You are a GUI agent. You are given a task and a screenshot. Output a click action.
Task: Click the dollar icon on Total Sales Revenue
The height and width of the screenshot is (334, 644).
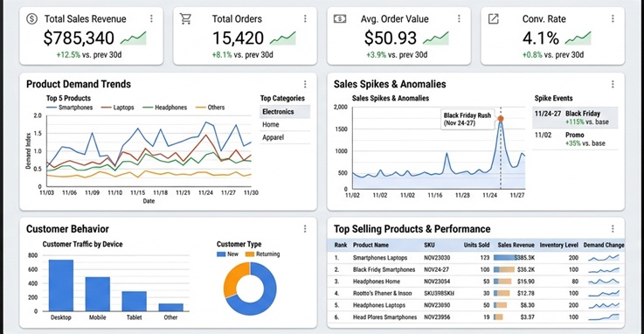(31, 18)
